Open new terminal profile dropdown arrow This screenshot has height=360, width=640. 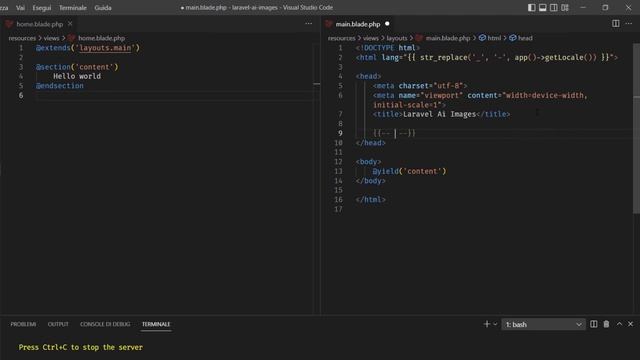pos(495,324)
